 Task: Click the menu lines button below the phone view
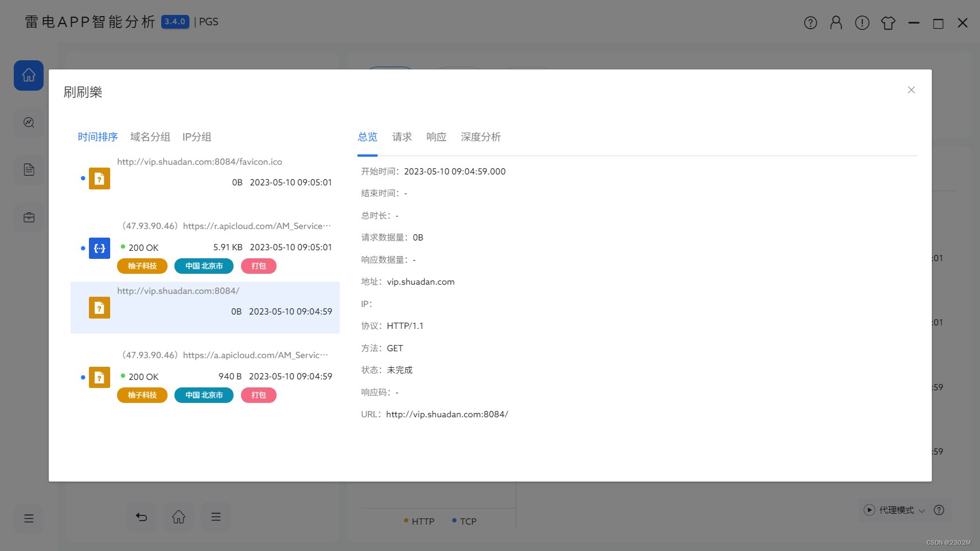click(216, 517)
